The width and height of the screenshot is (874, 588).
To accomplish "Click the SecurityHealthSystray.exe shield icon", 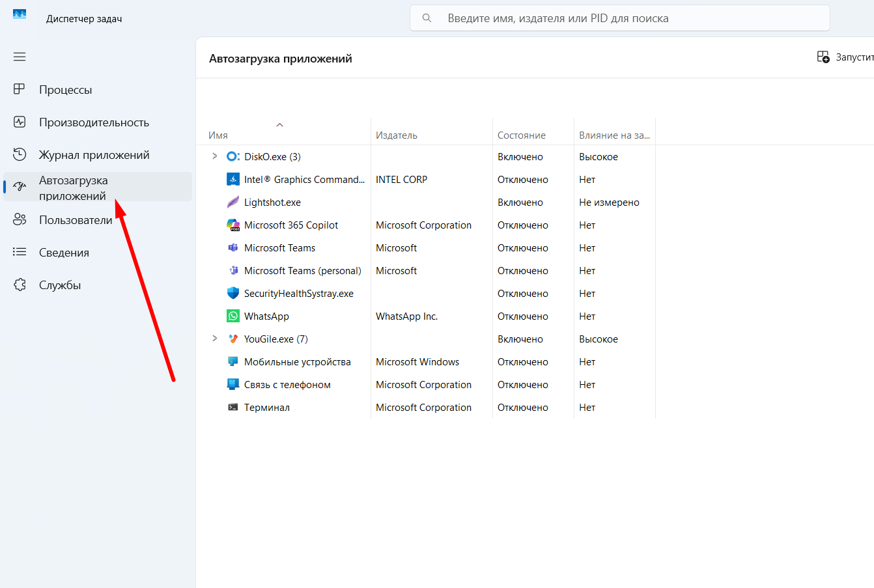I will [233, 293].
